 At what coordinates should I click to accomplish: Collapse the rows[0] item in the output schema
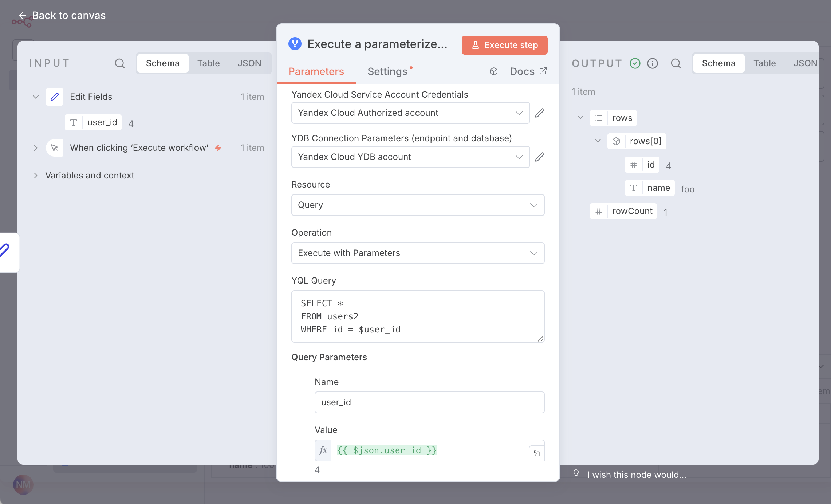[x=597, y=141]
